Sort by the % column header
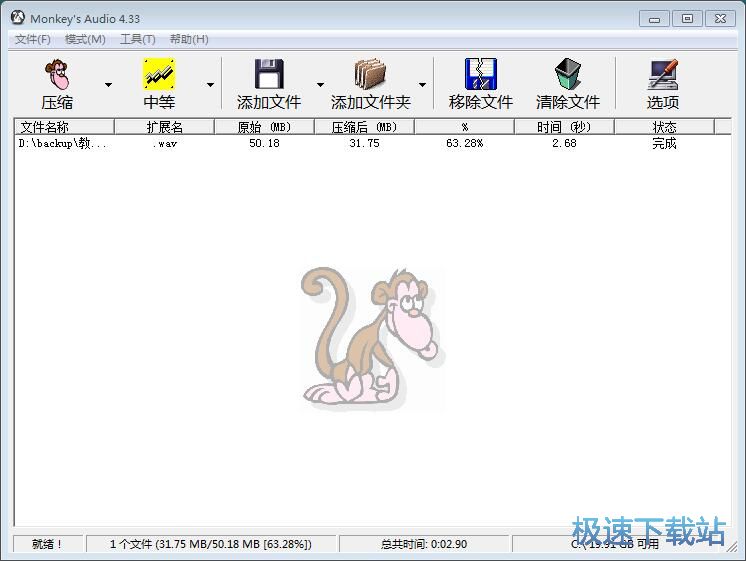Screen dimensions: 746x561 (464, 127)
